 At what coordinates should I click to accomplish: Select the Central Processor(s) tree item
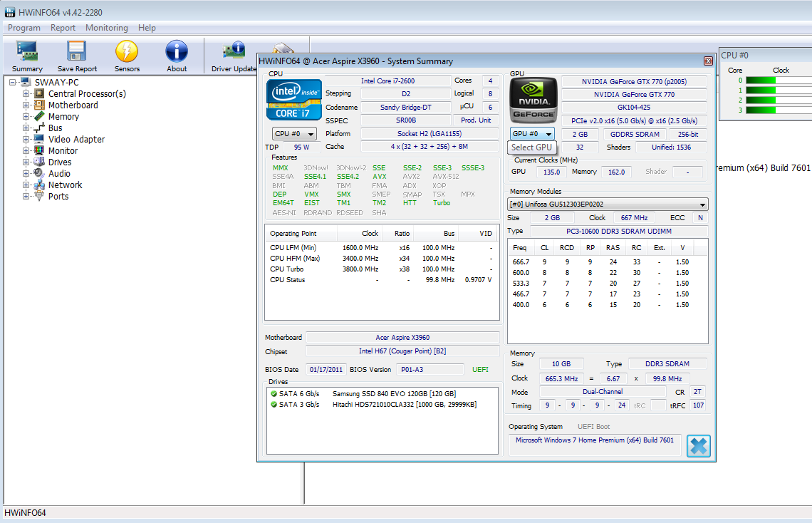[x=87, y=94]
